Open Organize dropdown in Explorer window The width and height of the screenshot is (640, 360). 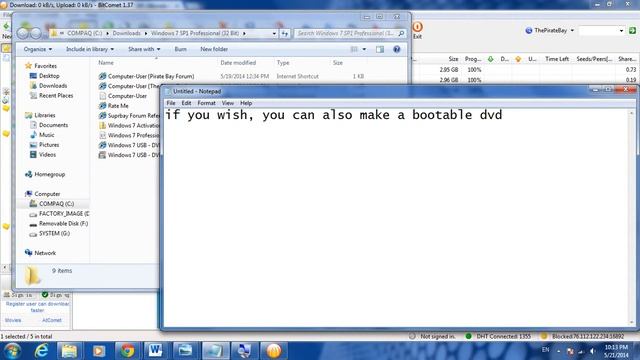(x=38, y=49)
